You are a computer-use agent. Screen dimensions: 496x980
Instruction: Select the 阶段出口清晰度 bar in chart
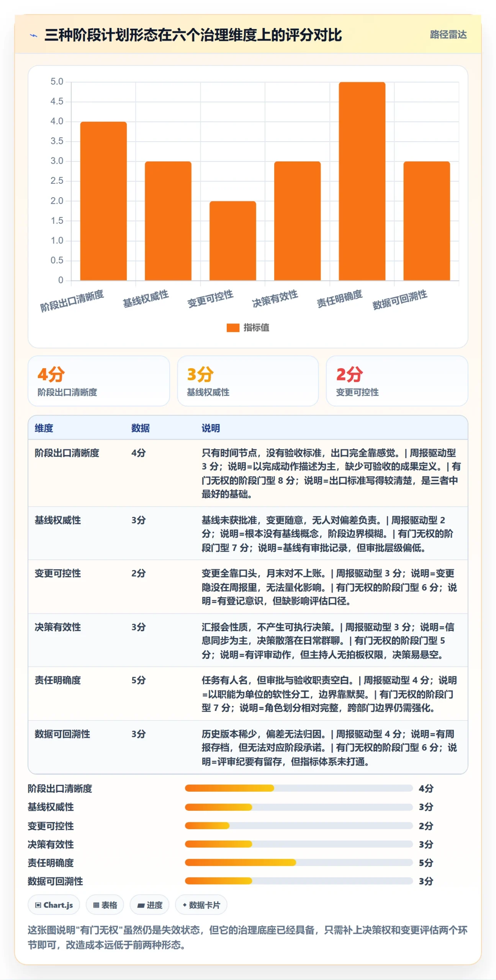coord(103,201)
